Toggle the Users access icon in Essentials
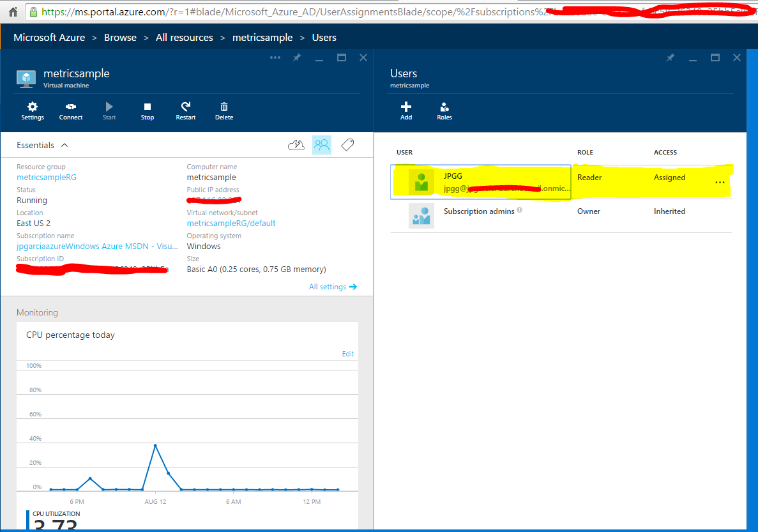Screen dimensions: 758x532 click(322, 145)
